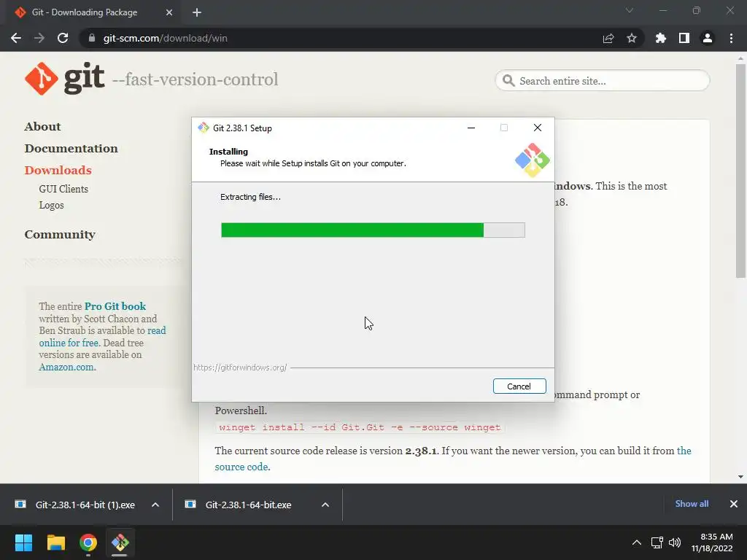Switch to Chrome on the taskbar
Image resolution: width=747 pixels, height=560 pixels.
pyautogui.click(x=88, y=542)
